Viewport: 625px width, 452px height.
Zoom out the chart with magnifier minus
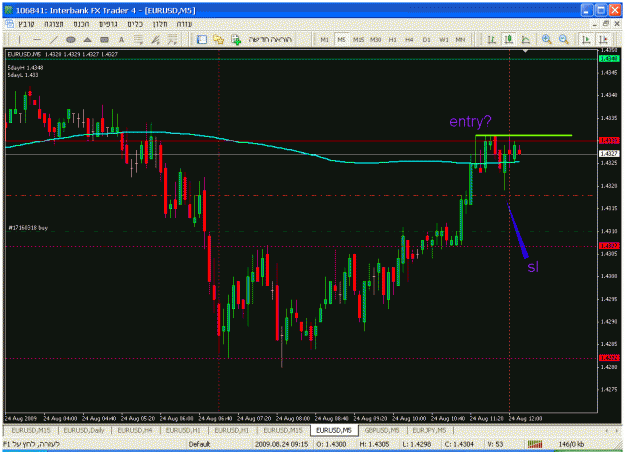pos(563,39)
